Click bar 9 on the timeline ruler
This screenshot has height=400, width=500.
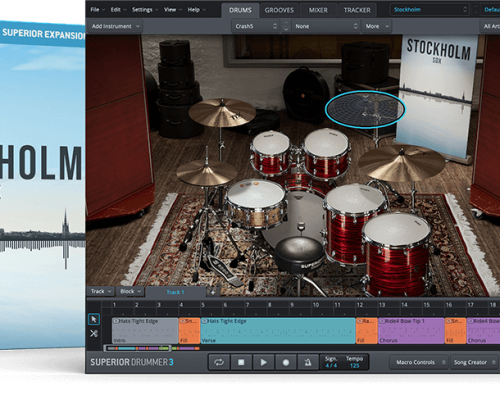[292, 305]
